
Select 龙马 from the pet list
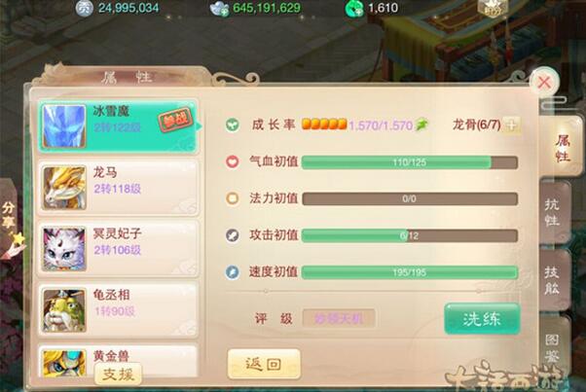coord(118,188)
